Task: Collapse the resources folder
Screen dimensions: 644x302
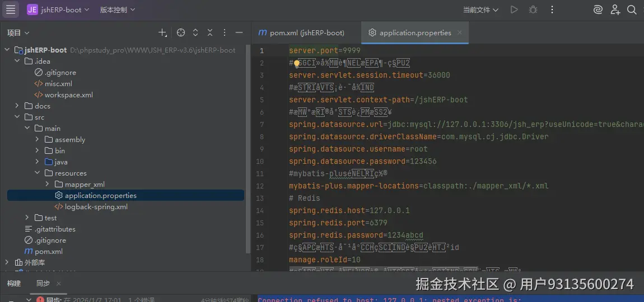Action: (x=37, y=173)
